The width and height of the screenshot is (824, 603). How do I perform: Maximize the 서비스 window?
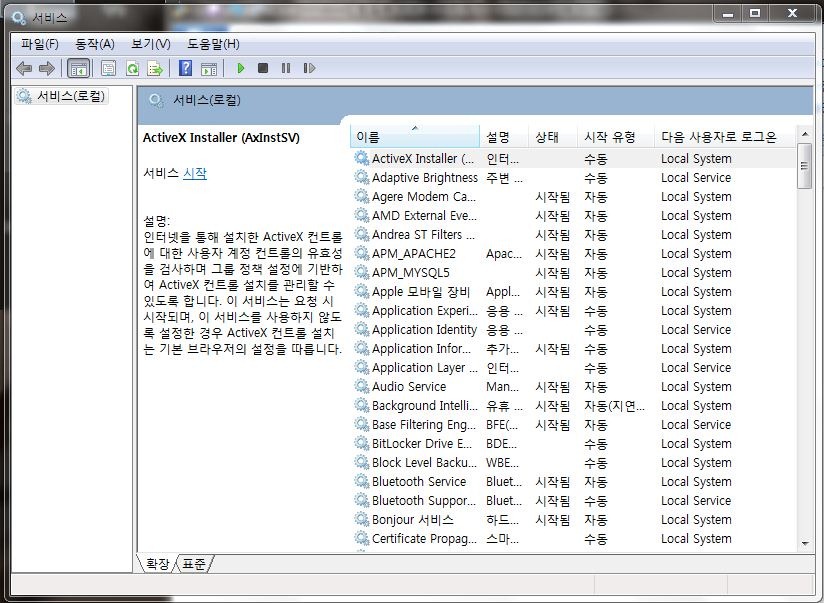pyautogui.click(x=755, y=14)
